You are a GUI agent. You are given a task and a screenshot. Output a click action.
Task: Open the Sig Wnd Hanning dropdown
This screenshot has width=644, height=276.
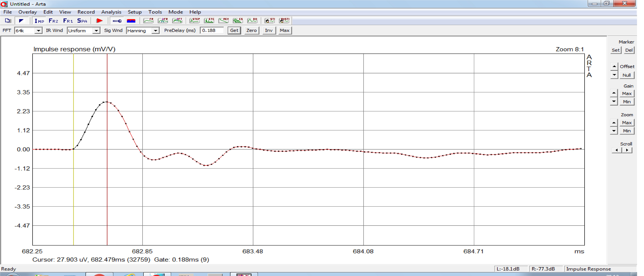[x=156, y=31]
